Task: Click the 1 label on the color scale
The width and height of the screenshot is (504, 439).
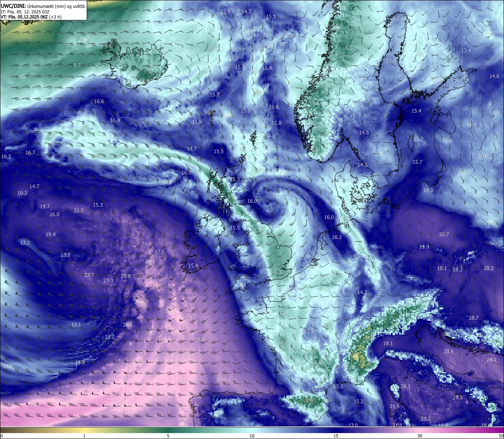Action: coord(84,436)
